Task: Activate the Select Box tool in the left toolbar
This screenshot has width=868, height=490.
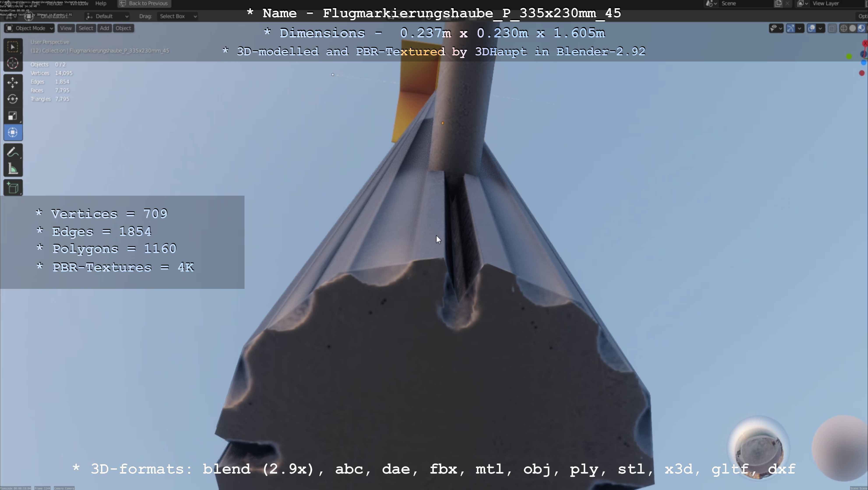Action: click(13, 47)
